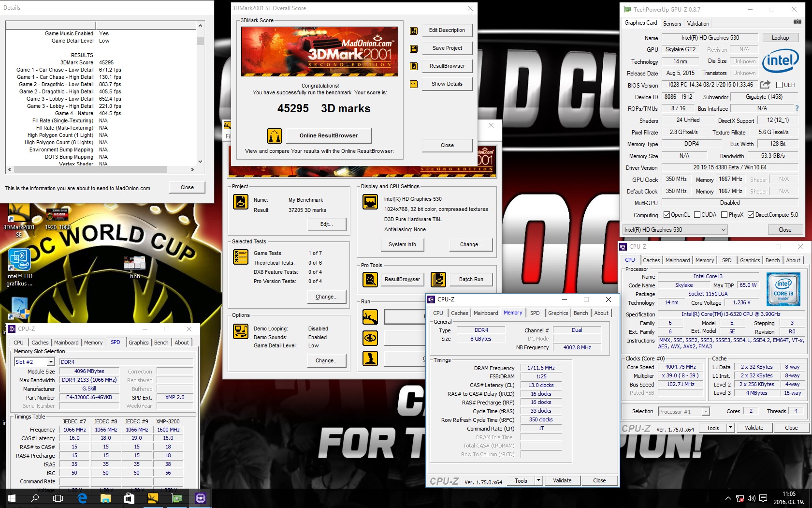The height and width of the screenshot is (508, 812).
Task: Expand the Intel HD Graphics 530 GPU dropdown
Action: pyautogui.click(x=723, y=230)
